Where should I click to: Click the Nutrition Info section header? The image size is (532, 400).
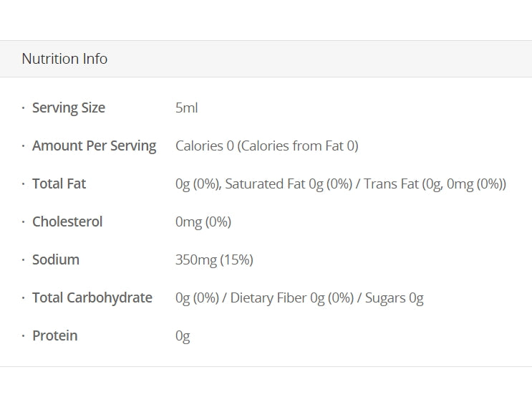[64, 59]
